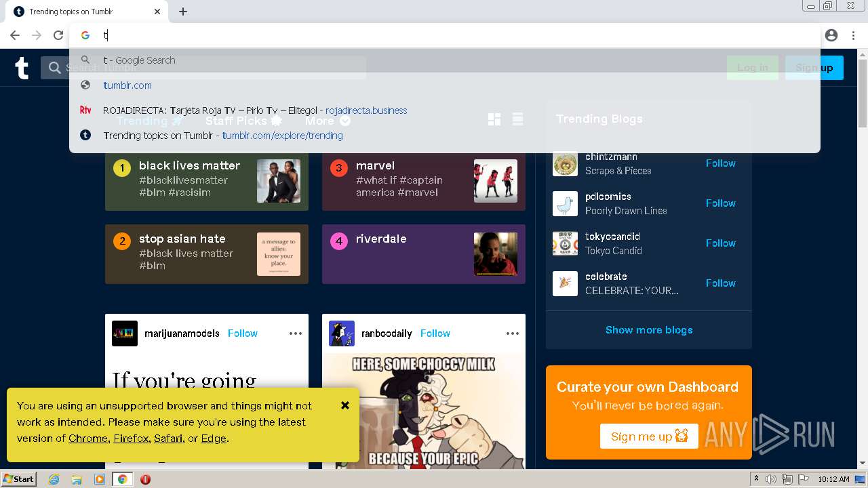The image size is (868, 488).
Task: Close the Trending topics on Tumblr tab
Action: [157, 12]
